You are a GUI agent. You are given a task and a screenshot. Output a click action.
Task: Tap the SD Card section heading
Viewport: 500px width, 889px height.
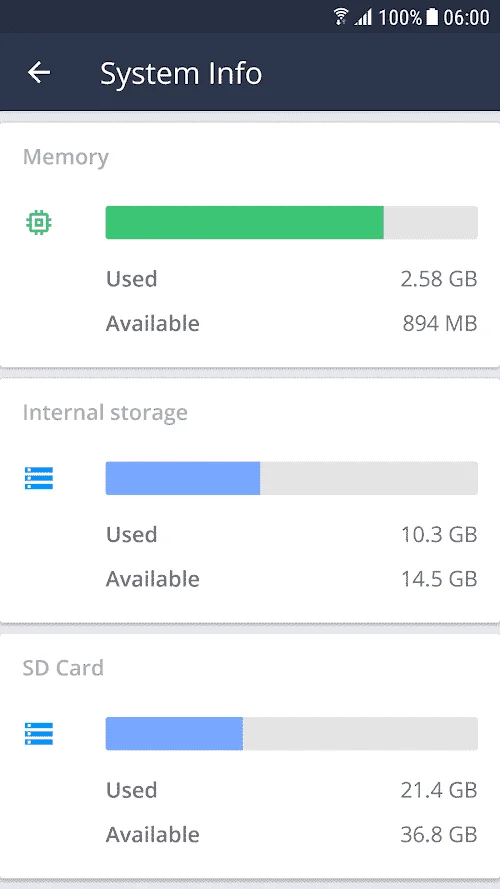pos(63,668)
